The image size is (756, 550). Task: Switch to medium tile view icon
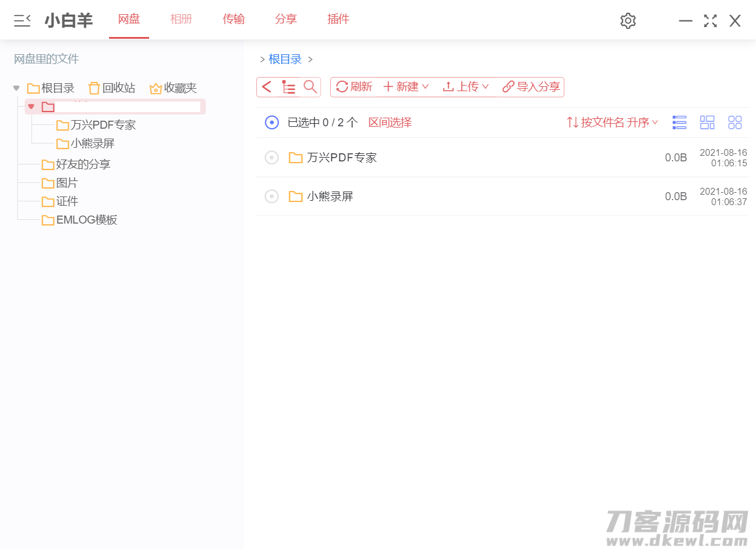pos(707,123)
